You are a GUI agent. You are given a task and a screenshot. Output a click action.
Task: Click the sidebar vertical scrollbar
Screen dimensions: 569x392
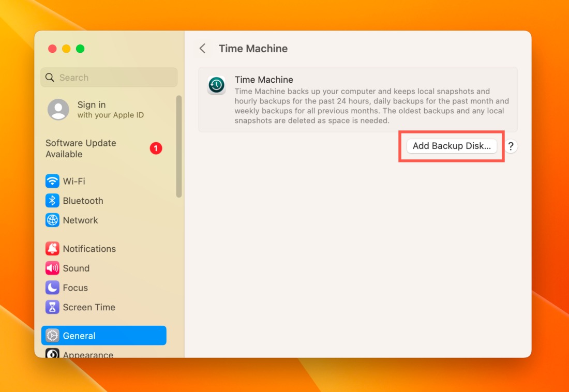coord(178,147)
